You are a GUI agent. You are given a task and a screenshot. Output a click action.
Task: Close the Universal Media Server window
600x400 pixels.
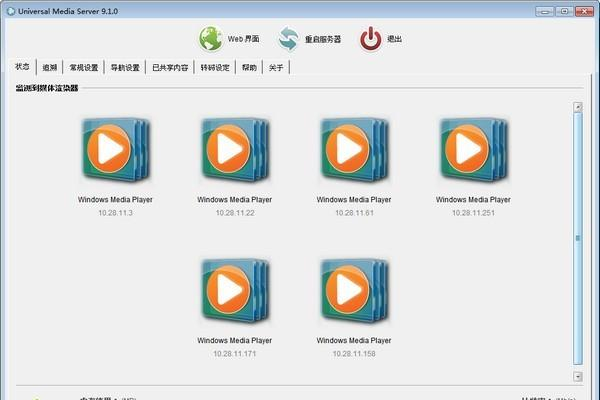tap(584, 11)
